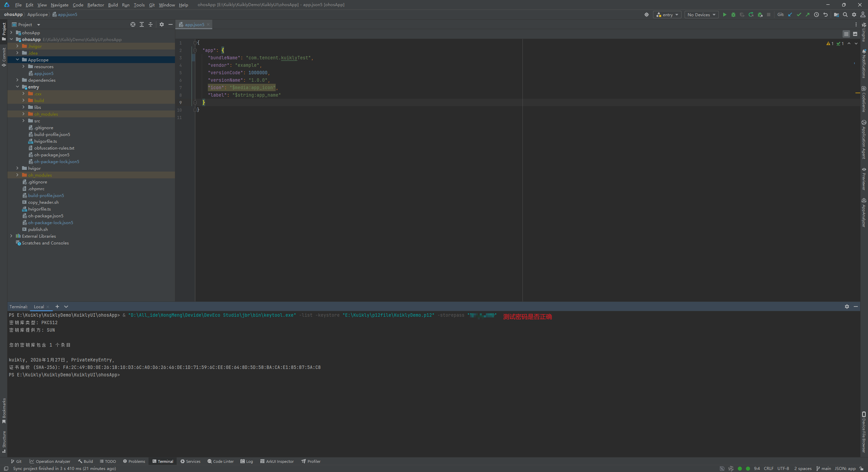Viewport: 868px width, 472px height.
Task: Click the main Git branch widget
Action: [824, 468]
